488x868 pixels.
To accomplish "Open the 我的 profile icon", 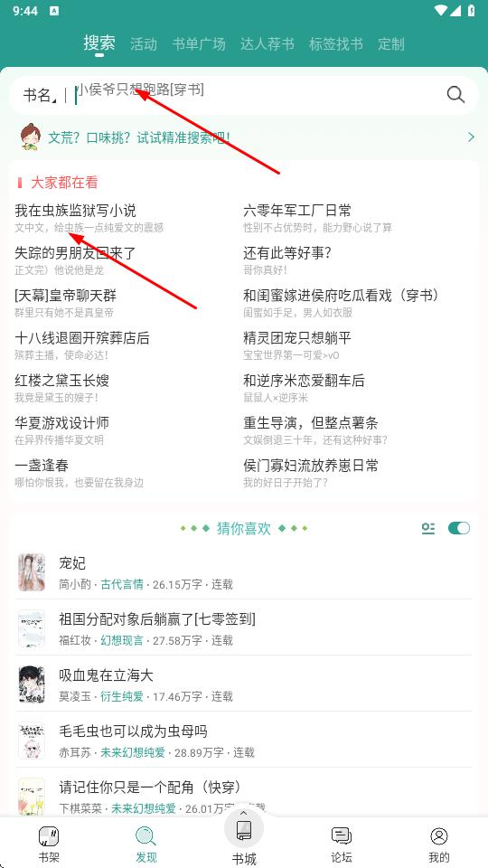I will [x=439, y=835].
